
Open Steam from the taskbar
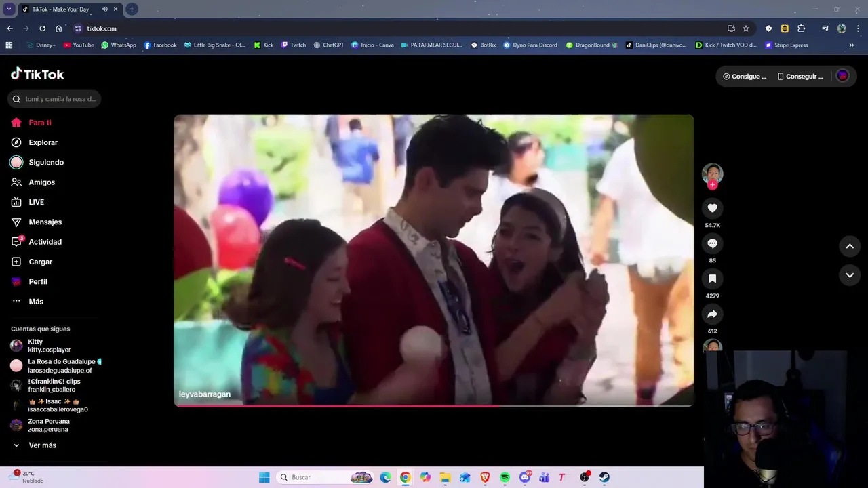[604, 477]
